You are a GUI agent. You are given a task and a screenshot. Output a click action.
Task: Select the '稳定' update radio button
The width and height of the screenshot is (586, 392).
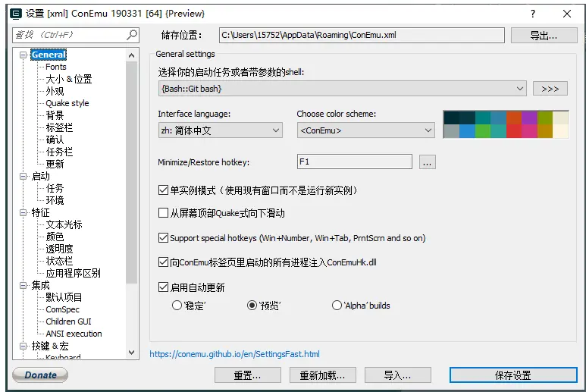177,306
